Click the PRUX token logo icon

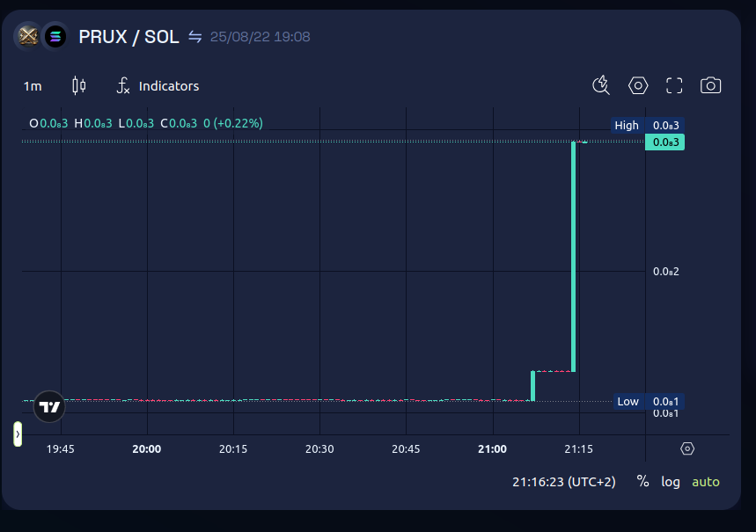[28, 36]
